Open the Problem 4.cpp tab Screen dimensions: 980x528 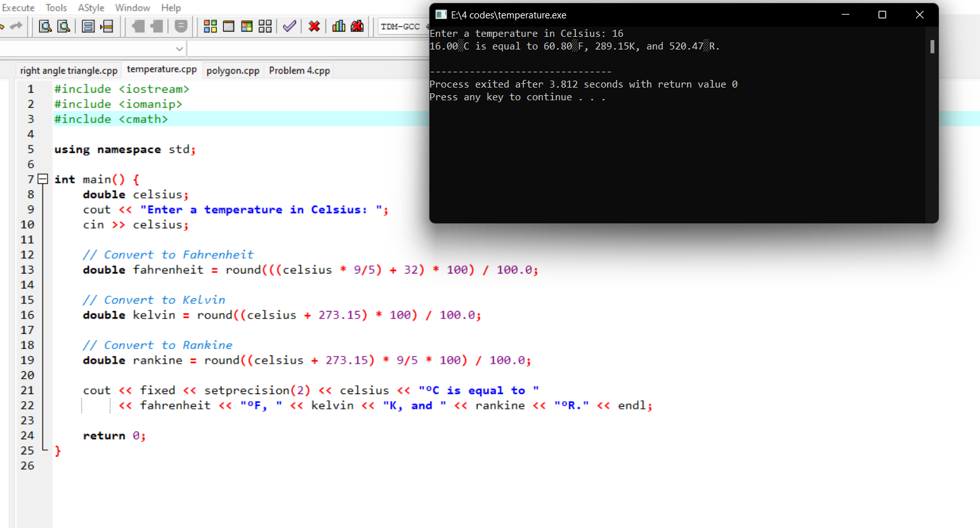299,70
